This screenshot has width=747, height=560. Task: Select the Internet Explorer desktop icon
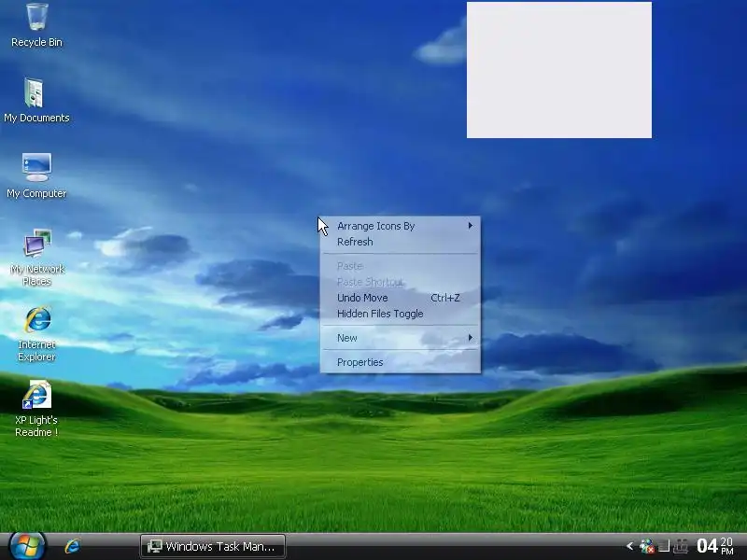point(36,333)
